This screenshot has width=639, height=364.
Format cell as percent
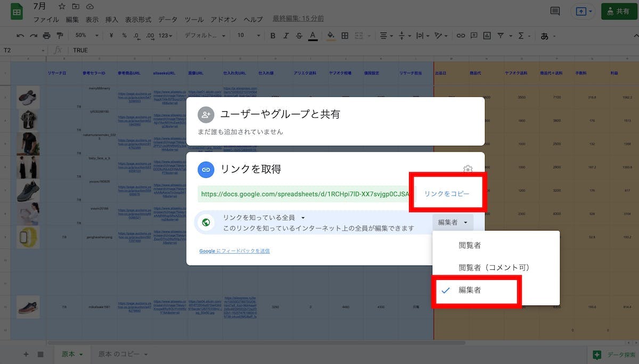click(124, 36)
